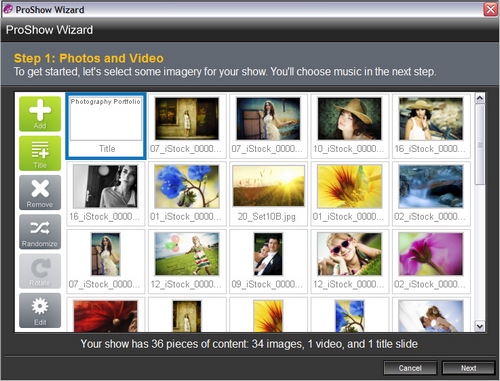Click the vertical scrollbar thumb

(480, 144)
